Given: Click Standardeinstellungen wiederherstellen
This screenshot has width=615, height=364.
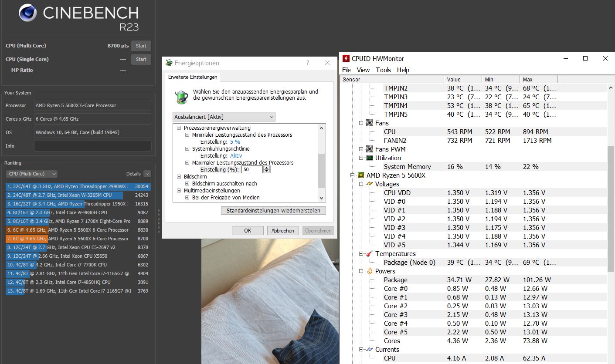Looking at the screenshot, I should coord(273,210).
